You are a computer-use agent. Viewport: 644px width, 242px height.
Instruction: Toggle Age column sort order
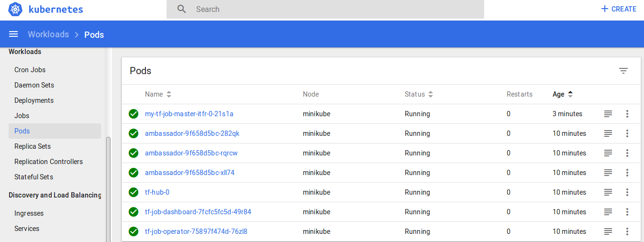coord(562,94)
